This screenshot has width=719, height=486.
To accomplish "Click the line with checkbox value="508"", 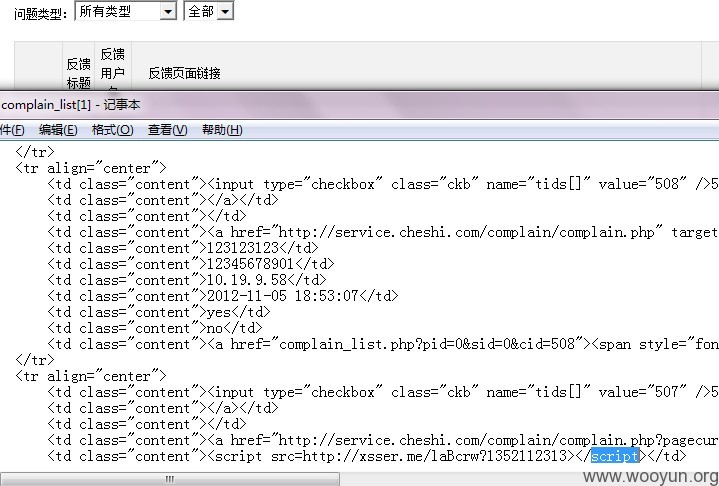I will 383,184.
